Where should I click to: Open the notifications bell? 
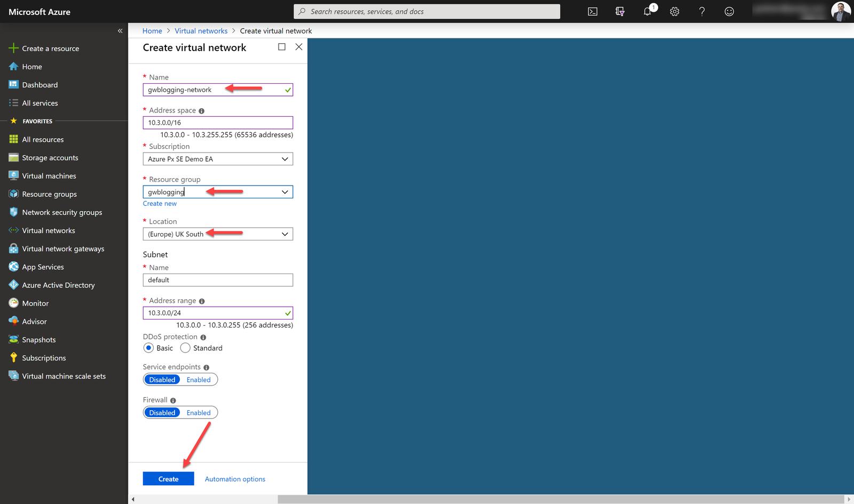tap(647, 11)
